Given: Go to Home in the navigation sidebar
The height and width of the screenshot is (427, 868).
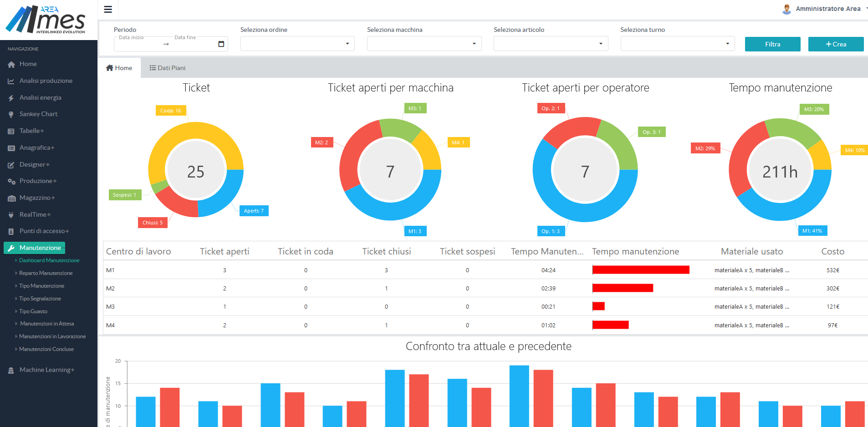Looking at the screenshot, I should pyautogui.click(x=28, y=64).
